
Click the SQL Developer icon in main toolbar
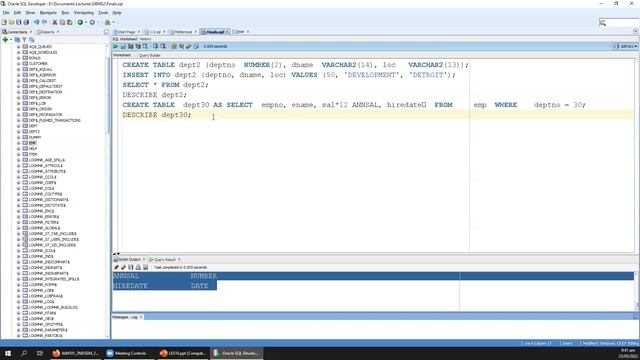[107, 22]
